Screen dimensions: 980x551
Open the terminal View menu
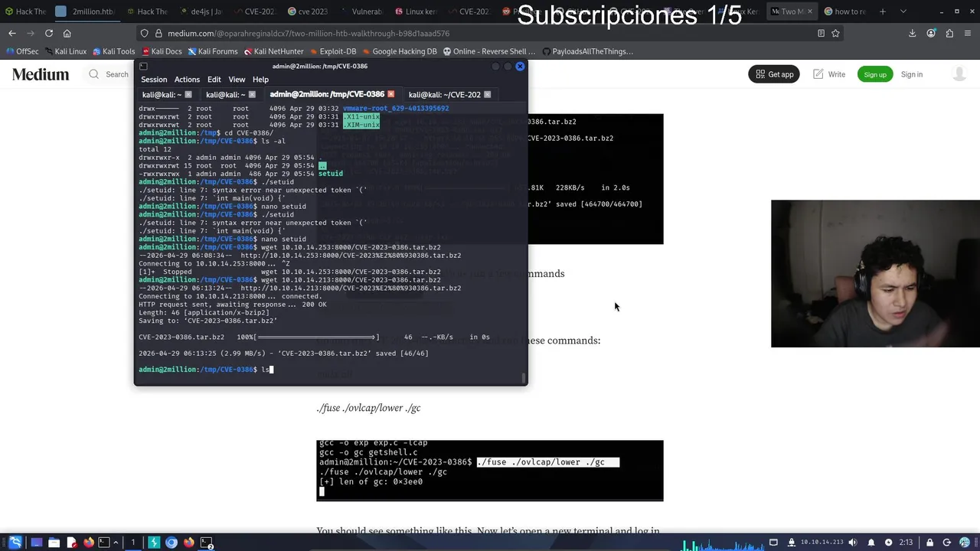click(237, 80)
